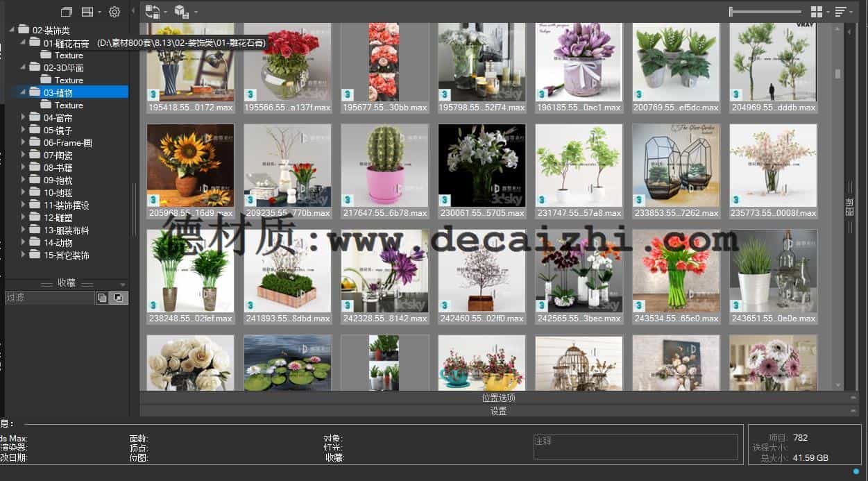Toggle the first filter mode button in 收藏

(102, 298)
